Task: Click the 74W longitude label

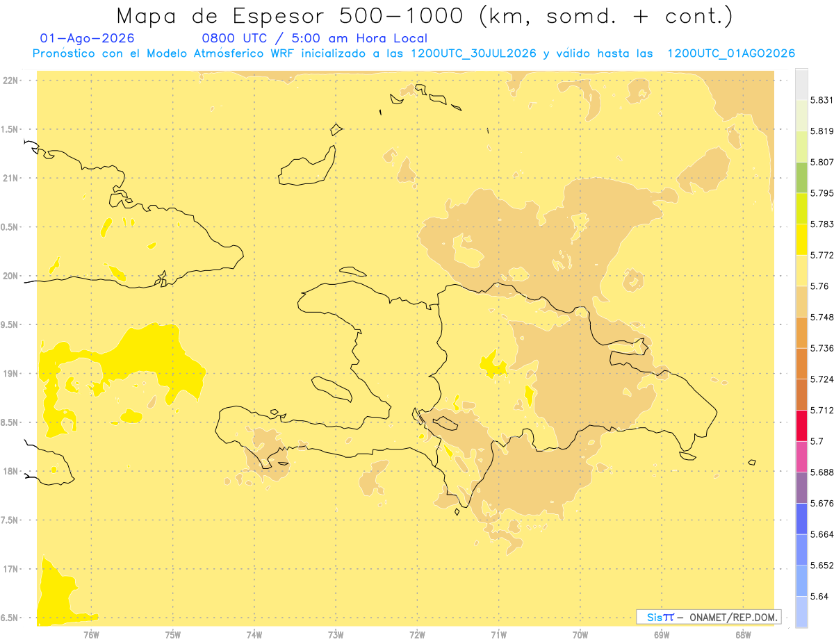Action: 254,635
